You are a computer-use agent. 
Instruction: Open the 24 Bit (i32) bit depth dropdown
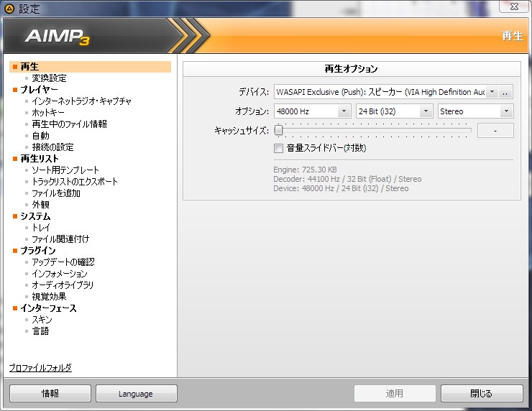tap(426, 111)
